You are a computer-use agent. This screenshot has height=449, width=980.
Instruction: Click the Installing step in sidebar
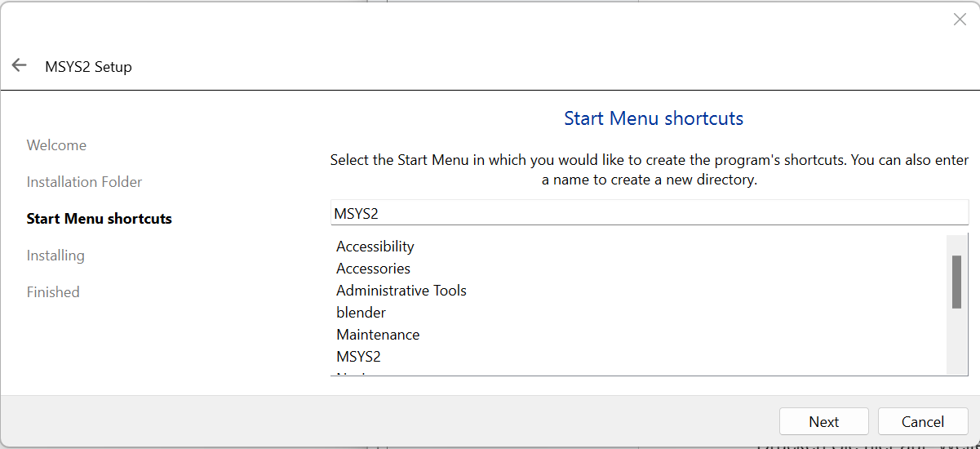[55, 256]
